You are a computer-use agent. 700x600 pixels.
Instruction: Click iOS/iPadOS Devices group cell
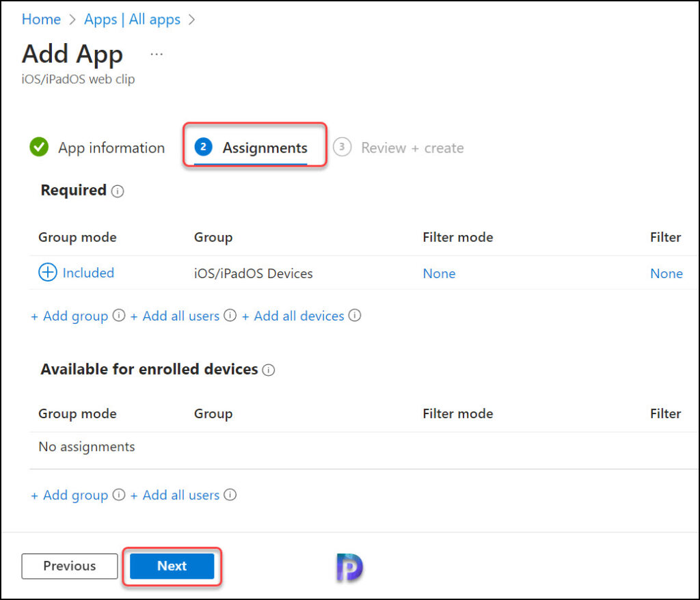point(253,273)
